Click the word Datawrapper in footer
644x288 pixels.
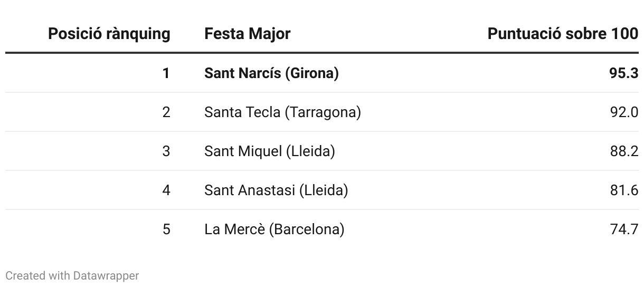(x=106, y=276)
